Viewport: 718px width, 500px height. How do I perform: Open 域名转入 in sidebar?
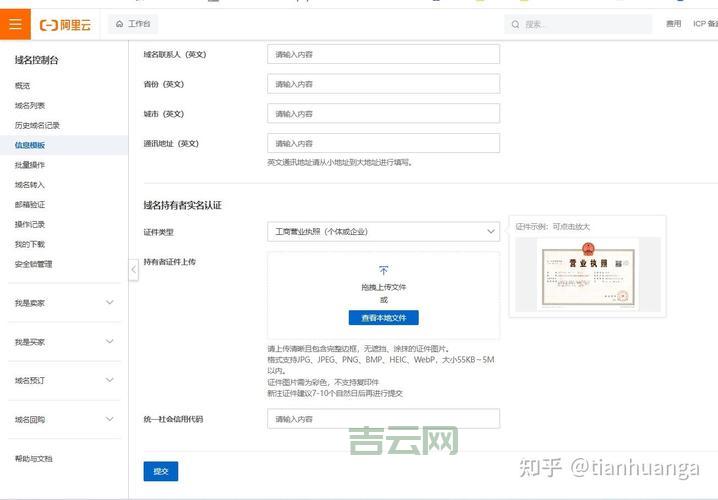click(x=30, y=185)
